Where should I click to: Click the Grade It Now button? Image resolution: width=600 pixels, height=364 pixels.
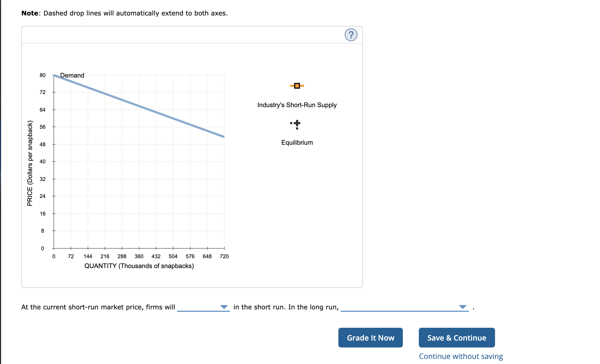click(370, 338)
